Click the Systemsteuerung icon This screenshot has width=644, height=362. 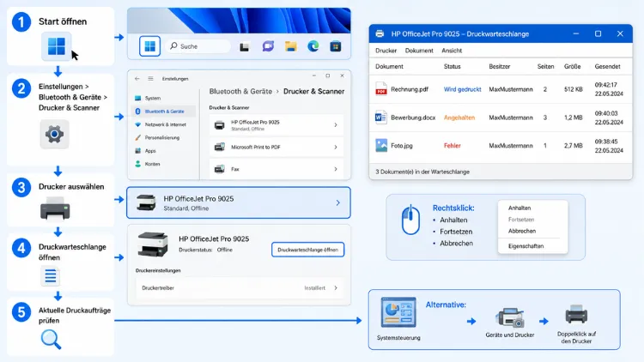398,312
